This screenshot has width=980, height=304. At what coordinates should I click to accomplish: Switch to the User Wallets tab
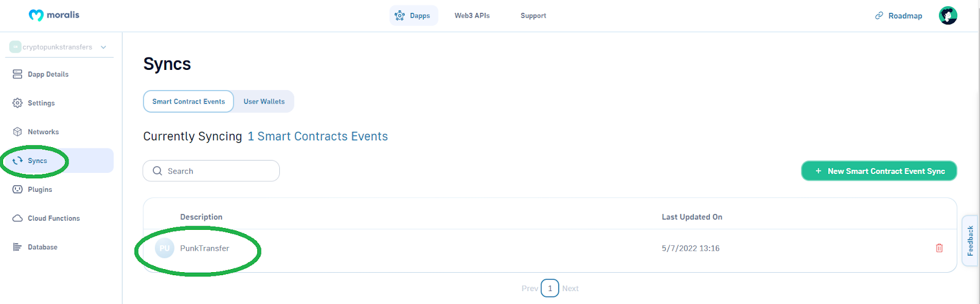coord(264,102)
